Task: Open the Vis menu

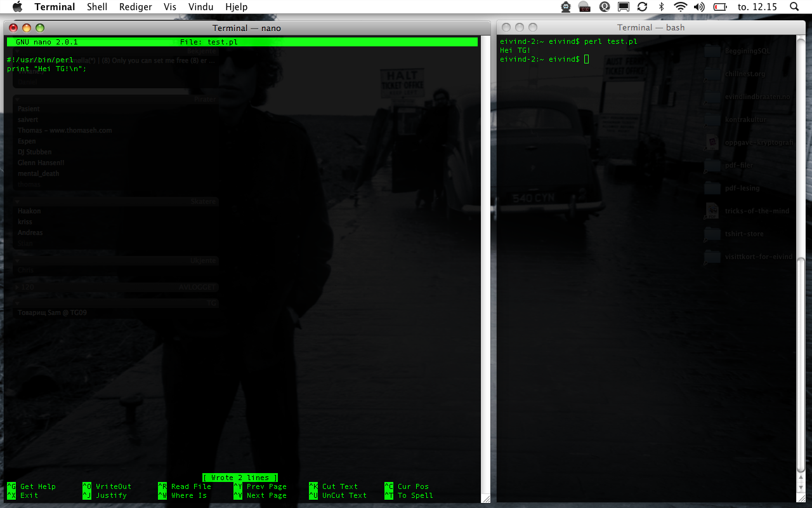Action: 170,7
